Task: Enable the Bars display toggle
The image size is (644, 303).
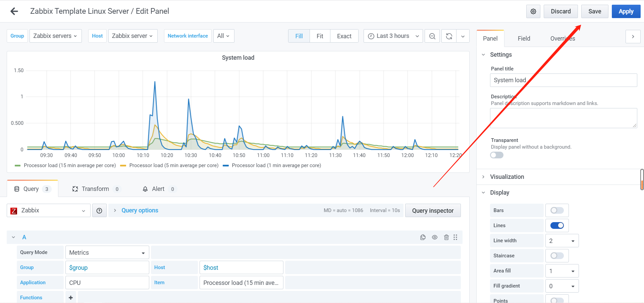Action: [x=557, y=210]
